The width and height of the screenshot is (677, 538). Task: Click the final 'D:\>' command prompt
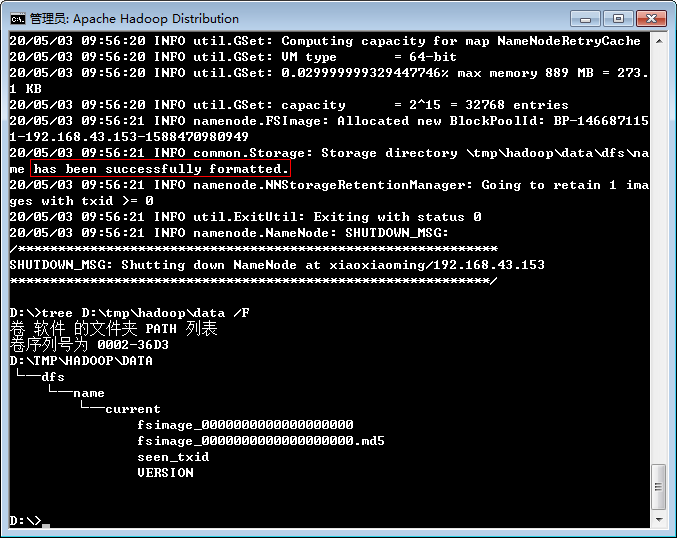pyautogui.click(x=25, y=520)
